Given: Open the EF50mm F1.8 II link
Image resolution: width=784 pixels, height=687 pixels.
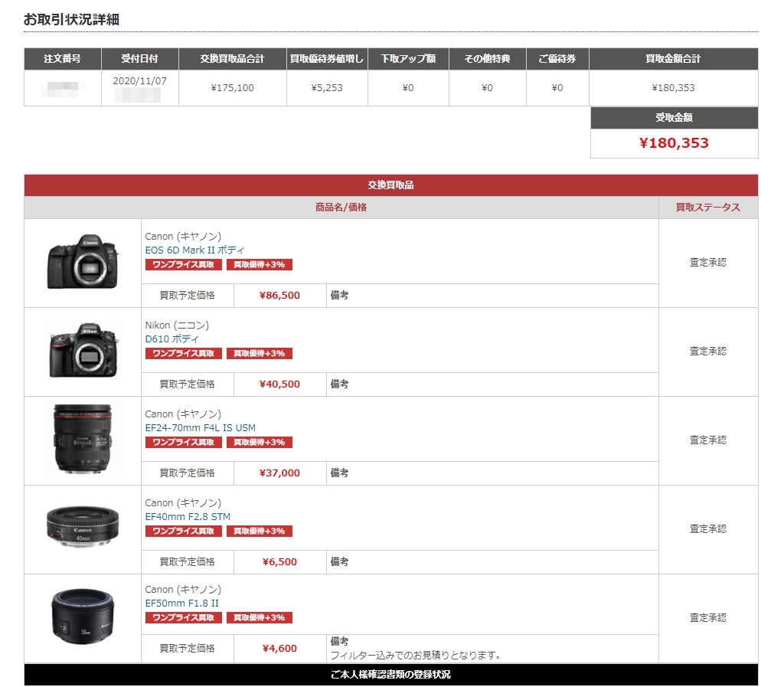Looking at the screenshot, I should [x=182, y=603].
